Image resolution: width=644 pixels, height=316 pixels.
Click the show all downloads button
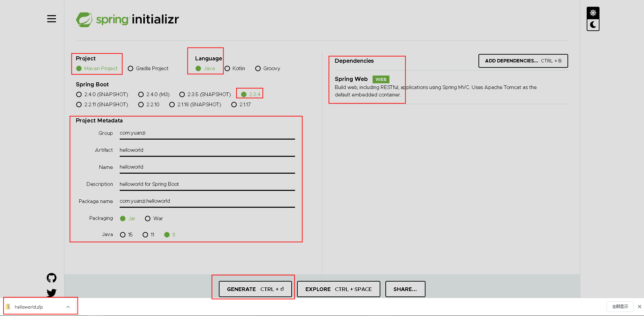(620, 307)
